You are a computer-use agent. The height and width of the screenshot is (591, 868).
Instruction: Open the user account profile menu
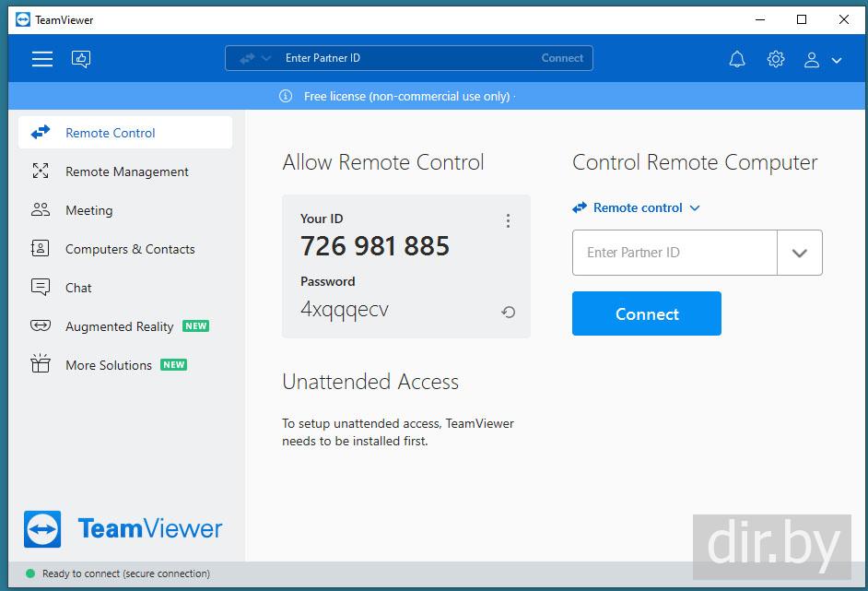[x=822, y=60]
